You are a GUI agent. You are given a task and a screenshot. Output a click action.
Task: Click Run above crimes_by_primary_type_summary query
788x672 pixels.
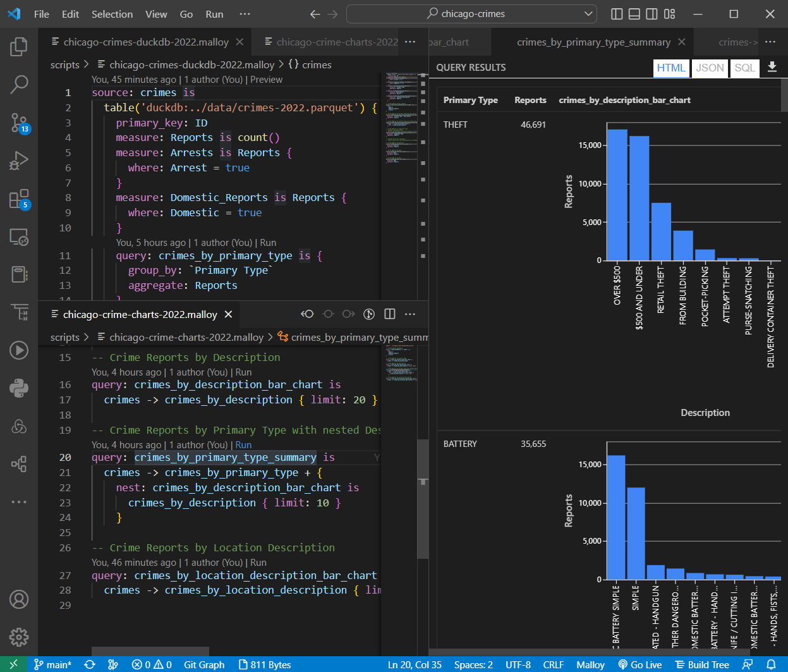[243, 445]
